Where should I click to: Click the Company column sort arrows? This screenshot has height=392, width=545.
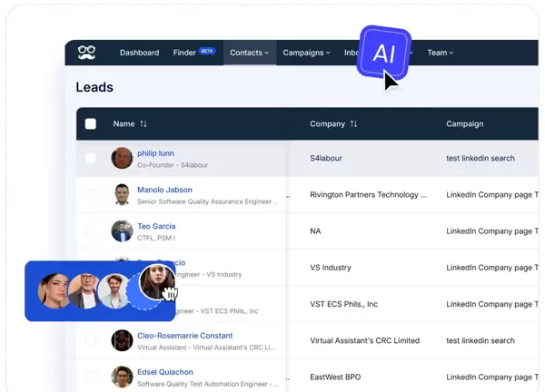coord(353,124)
